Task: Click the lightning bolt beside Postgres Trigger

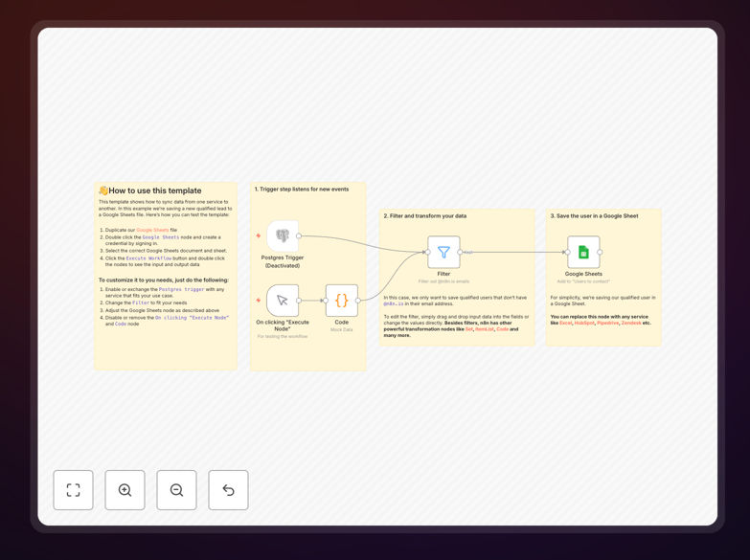Action: tap(259, 235)
